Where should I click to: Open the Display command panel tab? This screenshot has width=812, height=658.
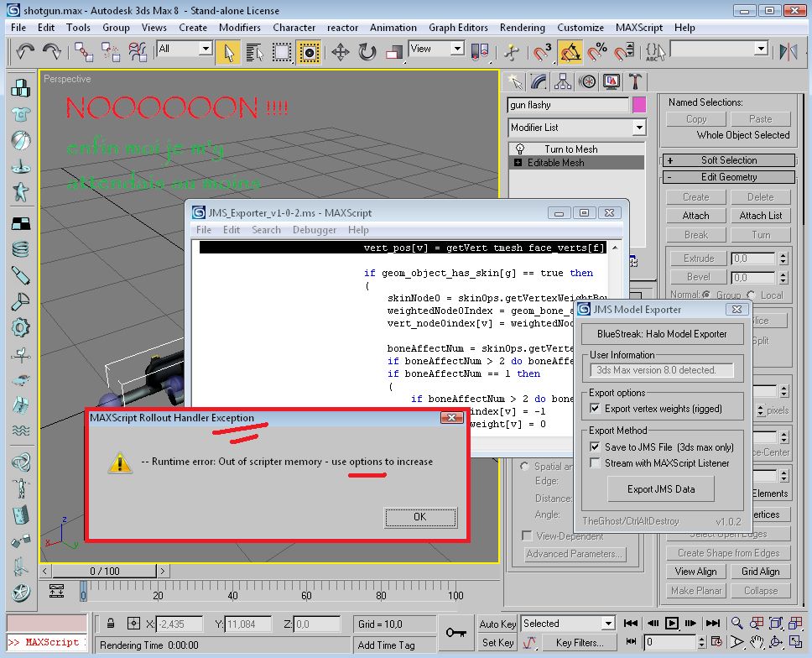point(612,82)
